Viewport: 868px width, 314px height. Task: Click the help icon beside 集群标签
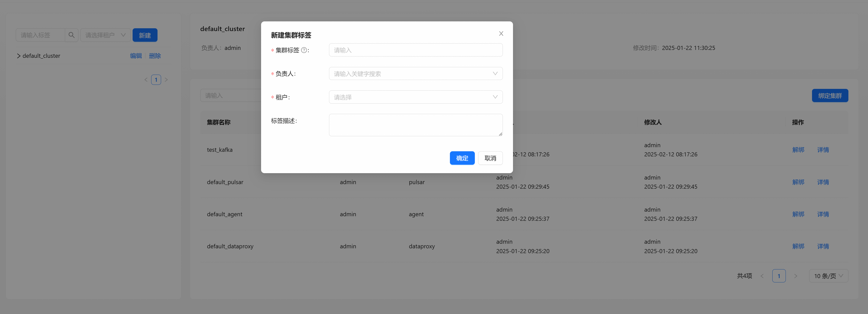[x=304, y=50]
